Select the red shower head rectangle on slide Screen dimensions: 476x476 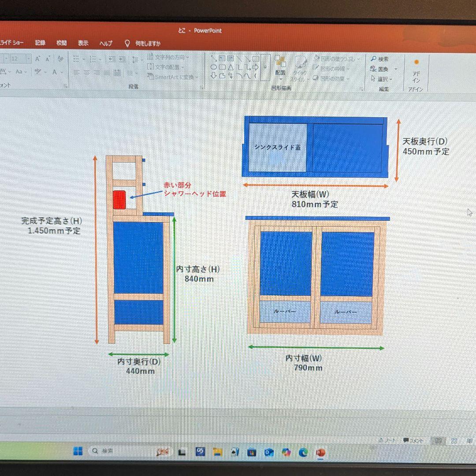pos(120,200)
